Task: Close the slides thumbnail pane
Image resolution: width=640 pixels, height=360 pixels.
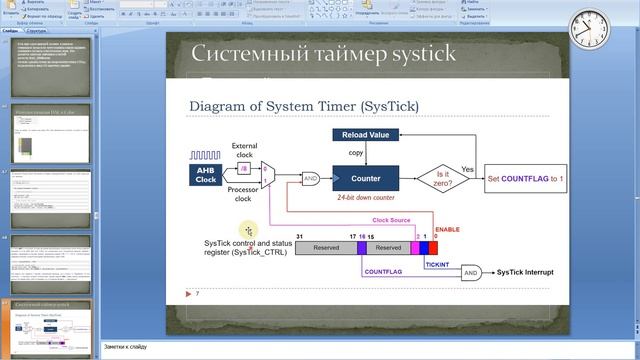Action: pyautogui.click(x=95, y=31)
